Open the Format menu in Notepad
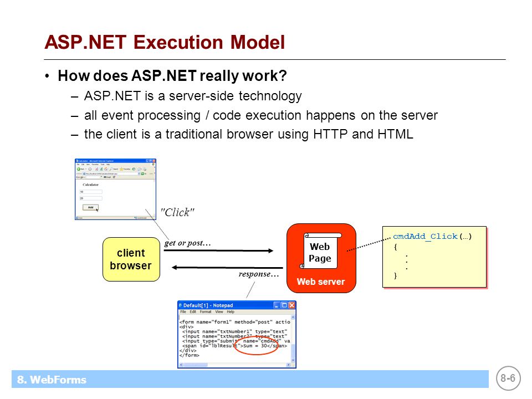The height and width of the screenshot is (399, 532). tap(206, 312)
